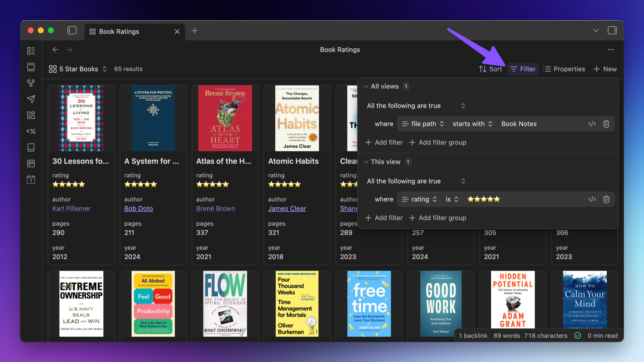Collapse the All views filter section

[366, 86]
